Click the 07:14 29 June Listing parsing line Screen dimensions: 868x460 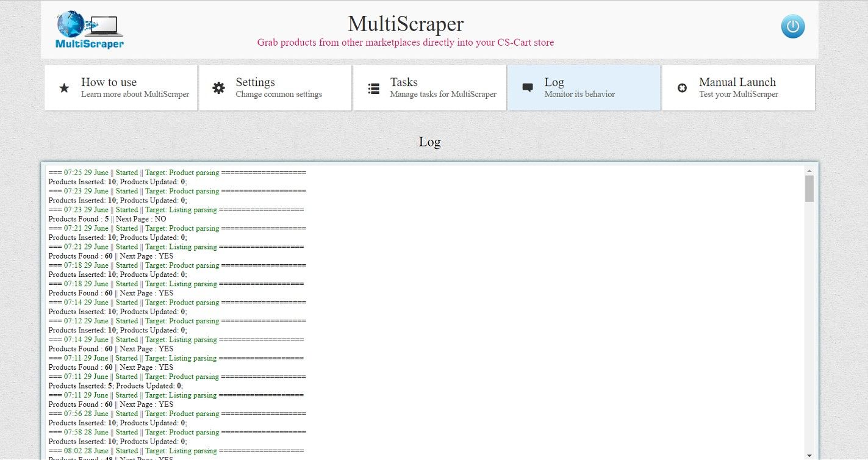(176, 340)
